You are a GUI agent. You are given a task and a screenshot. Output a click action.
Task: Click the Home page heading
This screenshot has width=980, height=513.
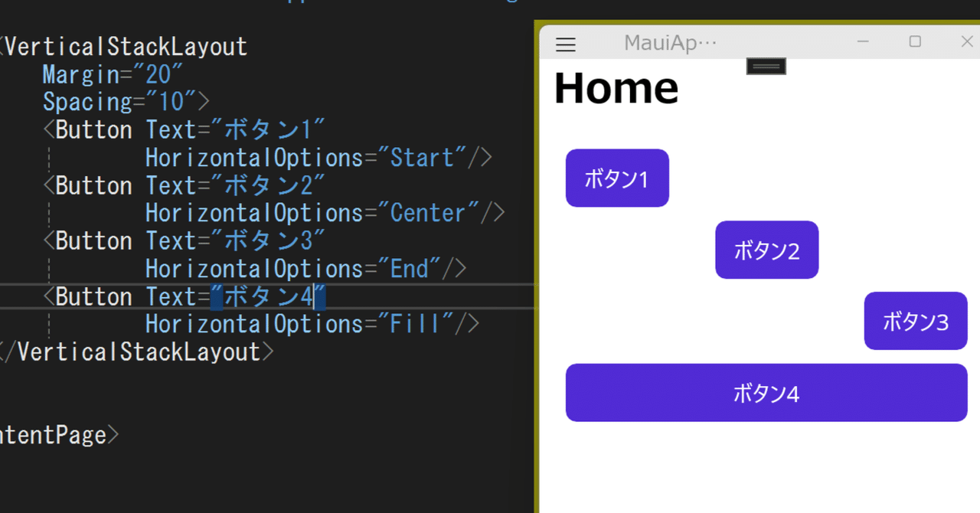[616, 88]
